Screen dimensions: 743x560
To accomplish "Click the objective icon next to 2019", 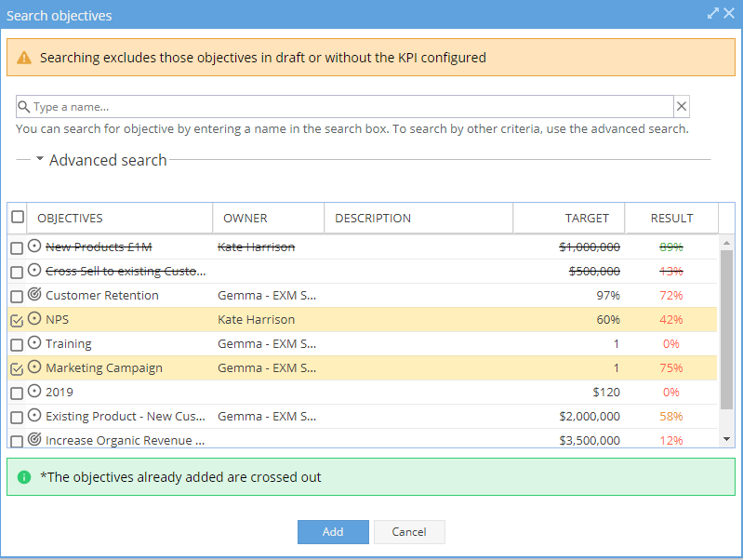I will [x=34, y=392].
